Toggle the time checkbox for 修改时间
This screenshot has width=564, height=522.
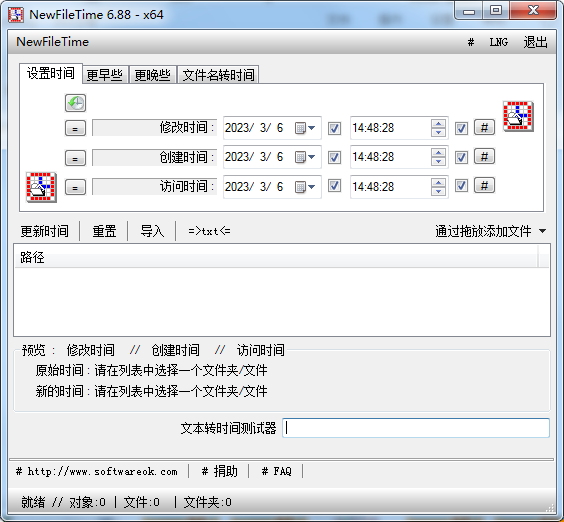(461, 128)
